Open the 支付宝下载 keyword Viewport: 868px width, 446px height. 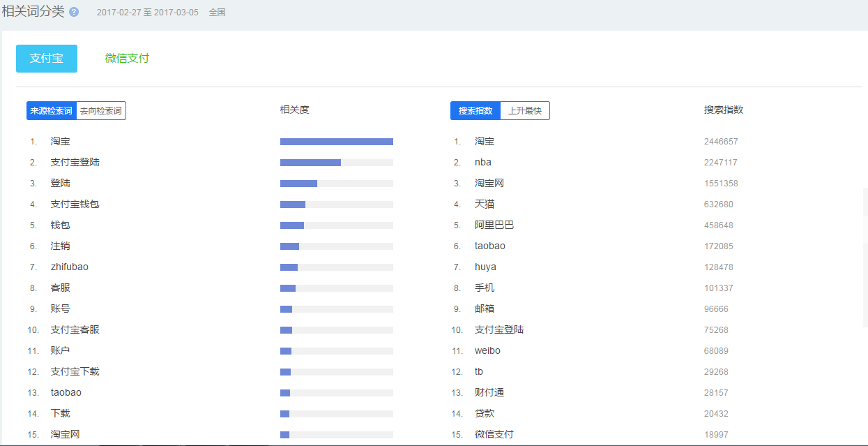click(75, 372)
